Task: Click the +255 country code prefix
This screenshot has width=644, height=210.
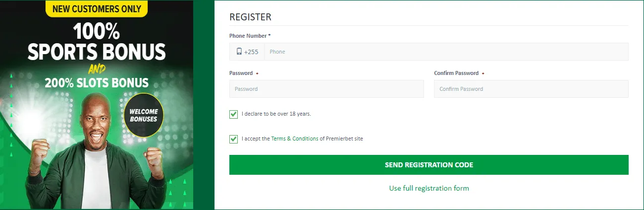Action: click(x=251, y=52)
